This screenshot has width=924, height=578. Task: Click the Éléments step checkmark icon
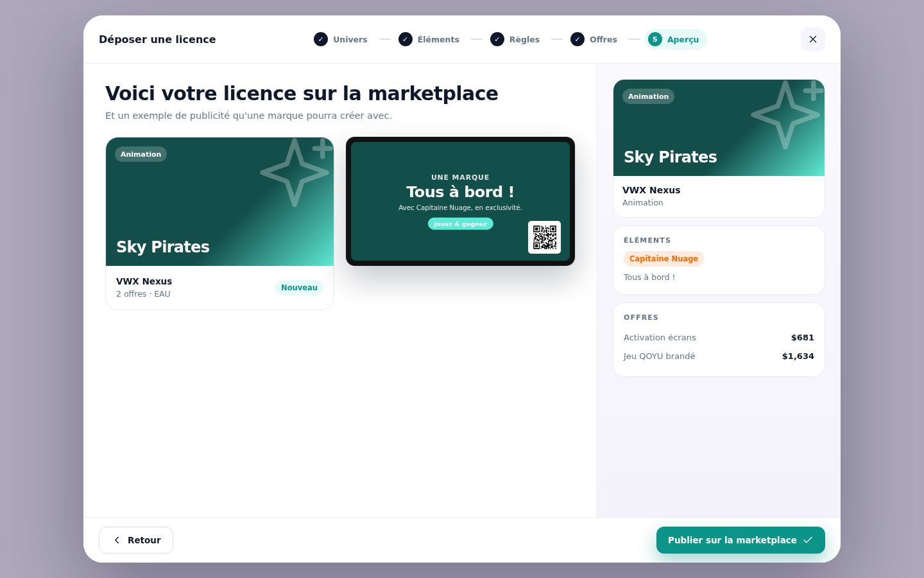(x=406, y=39)
